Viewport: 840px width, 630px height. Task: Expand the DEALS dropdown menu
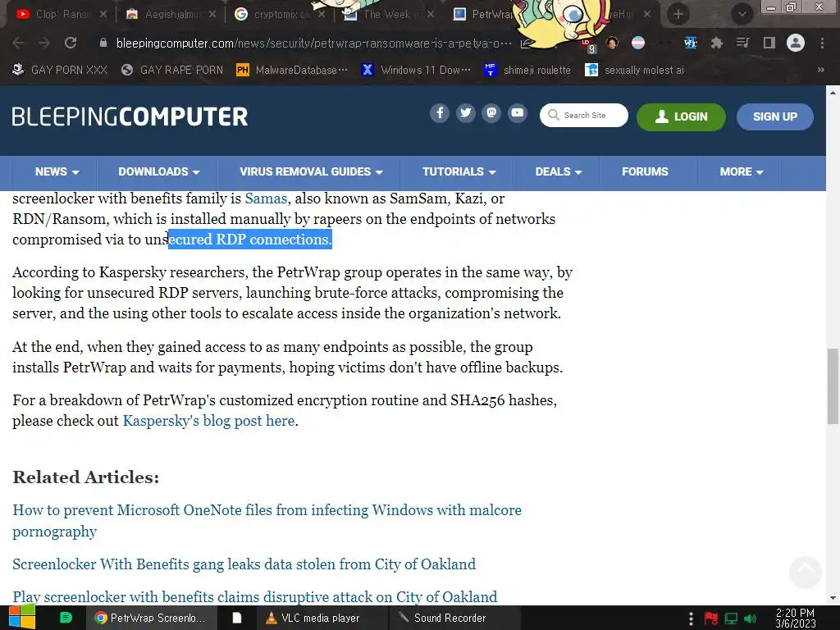[558, 172]
